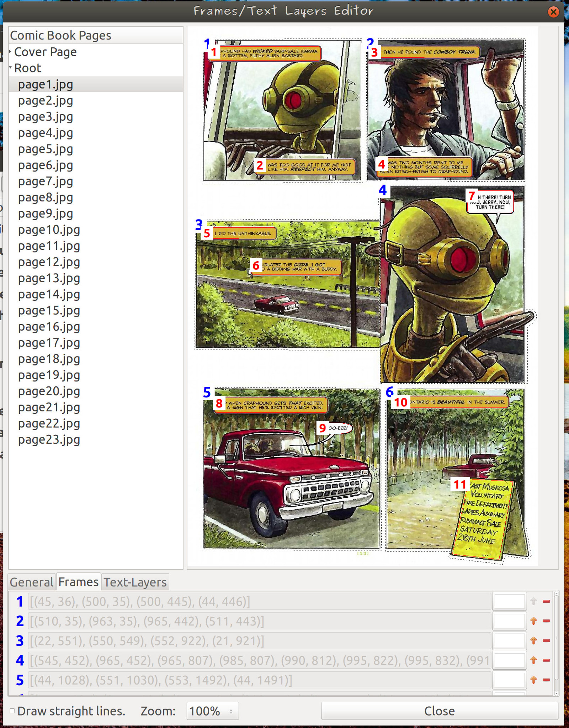Remove frame 2 with minus icon
Screen dimensions: 569x728
click(546, 621)
